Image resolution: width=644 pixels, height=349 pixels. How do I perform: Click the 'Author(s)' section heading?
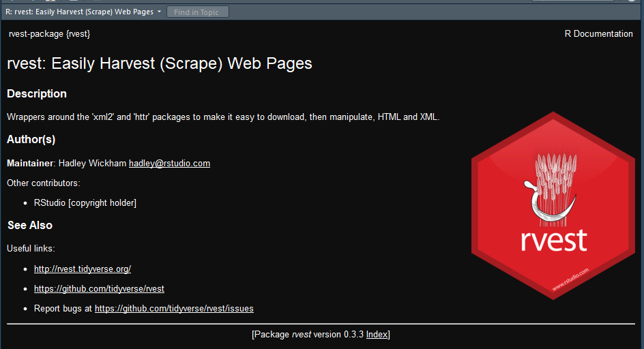[x=31, y=140]
